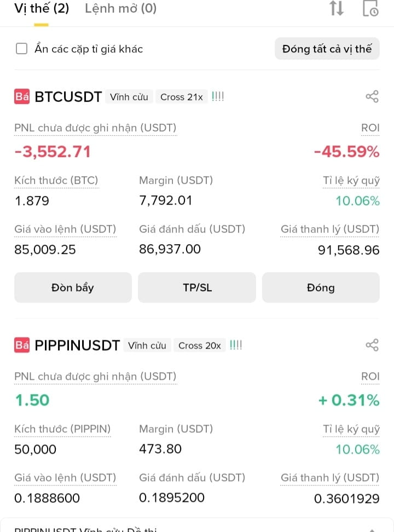394x532 pixels.
Task: Tap the red Bán badge beside PIPPINUSDT
Action: [22, 345]
